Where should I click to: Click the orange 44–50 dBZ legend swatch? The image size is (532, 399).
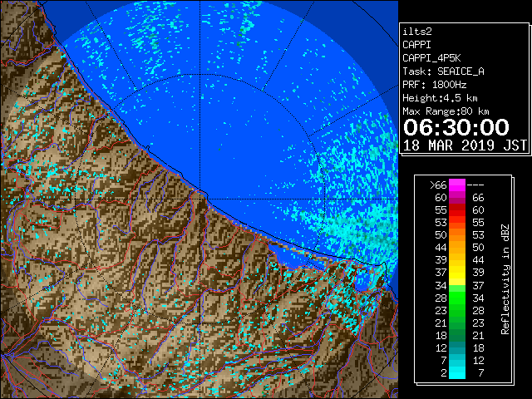tap(457, 248)
